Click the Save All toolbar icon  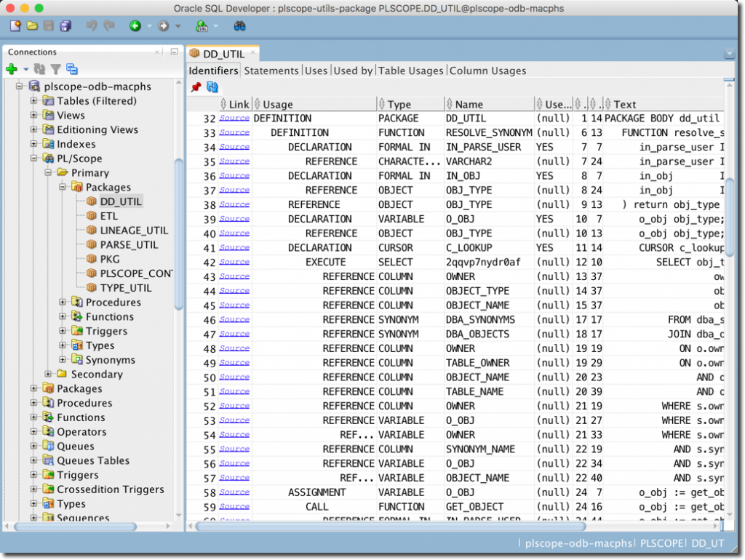(65, 25)
